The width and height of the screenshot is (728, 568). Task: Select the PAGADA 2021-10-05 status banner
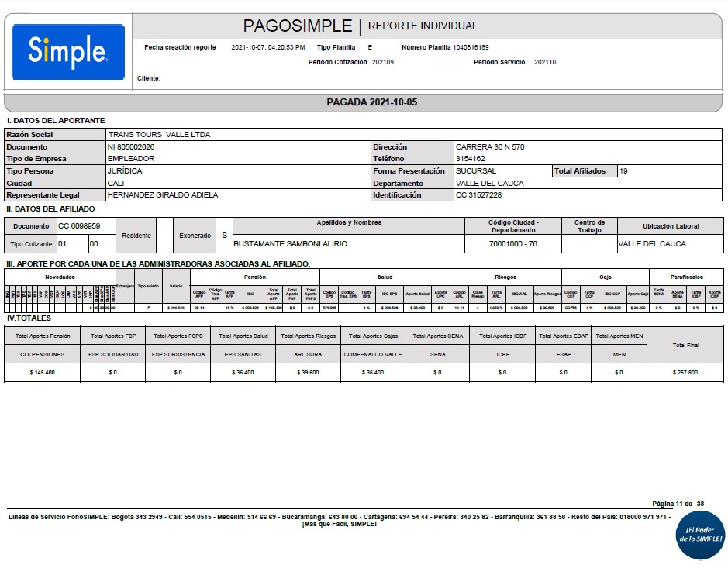click(x=371, y=102)
